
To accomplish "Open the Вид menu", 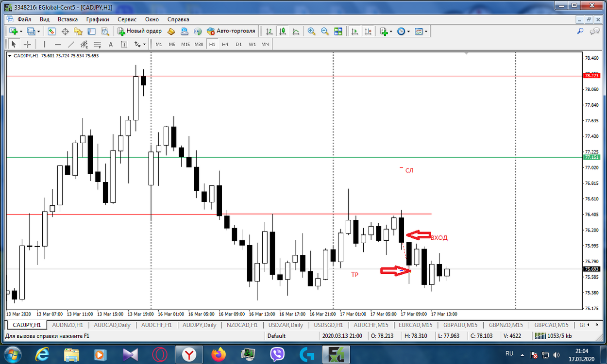I will (x=45, y=19).
